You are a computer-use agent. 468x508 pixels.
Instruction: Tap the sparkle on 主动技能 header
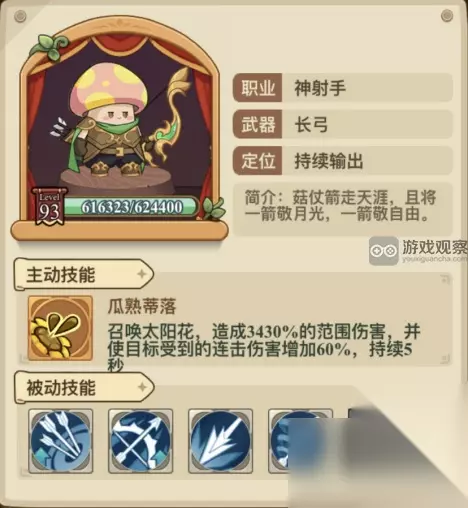click(142, 274)
